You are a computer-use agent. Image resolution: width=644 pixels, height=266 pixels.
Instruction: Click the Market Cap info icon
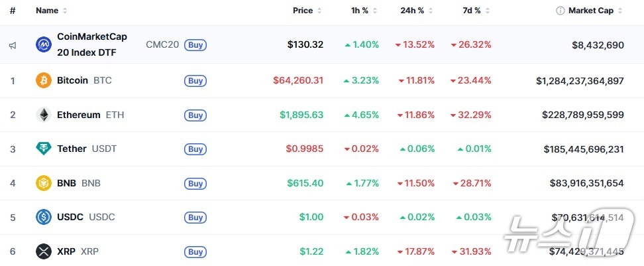pos(560,11)
